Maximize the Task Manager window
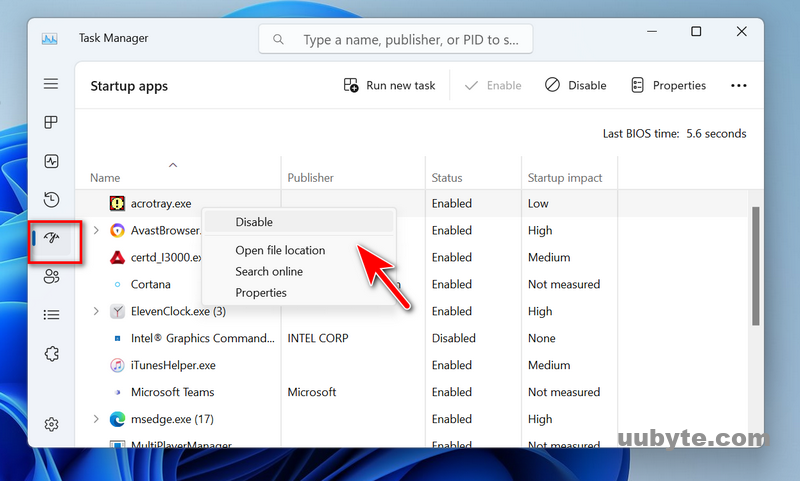The height and width of the screenshot is (481, 800). point(696,32)
